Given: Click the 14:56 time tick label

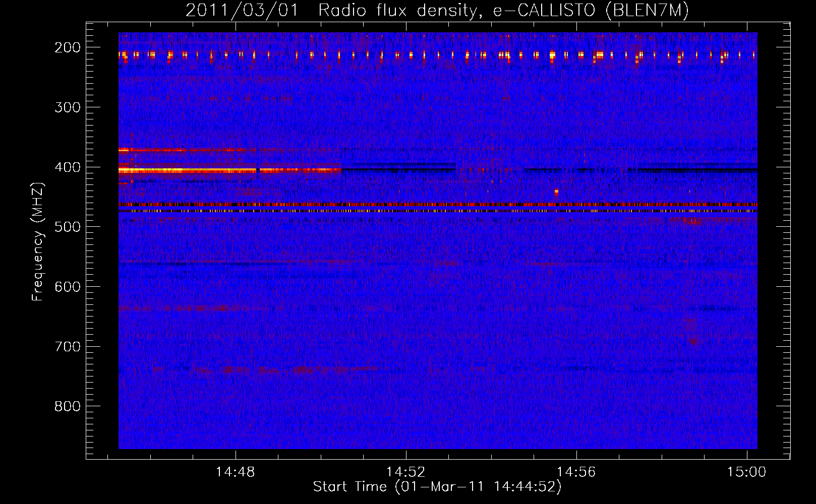Looking at the screenshot, I should click(x=576, y=472).
